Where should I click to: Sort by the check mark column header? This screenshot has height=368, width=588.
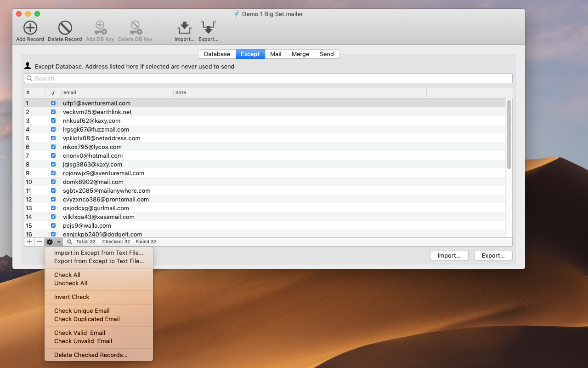pyautogui.click(x=53, y=92)
